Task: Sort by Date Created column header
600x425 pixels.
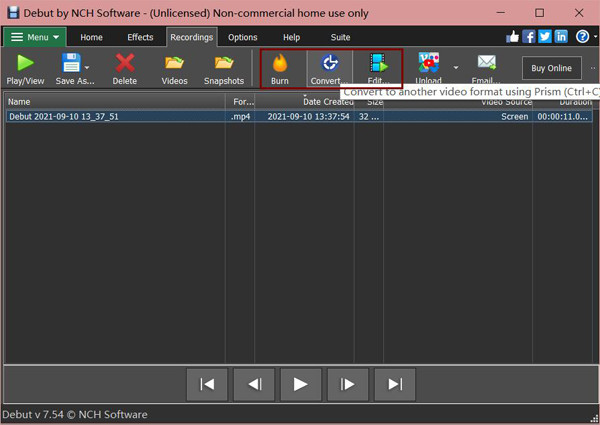Action: point(305,102)
